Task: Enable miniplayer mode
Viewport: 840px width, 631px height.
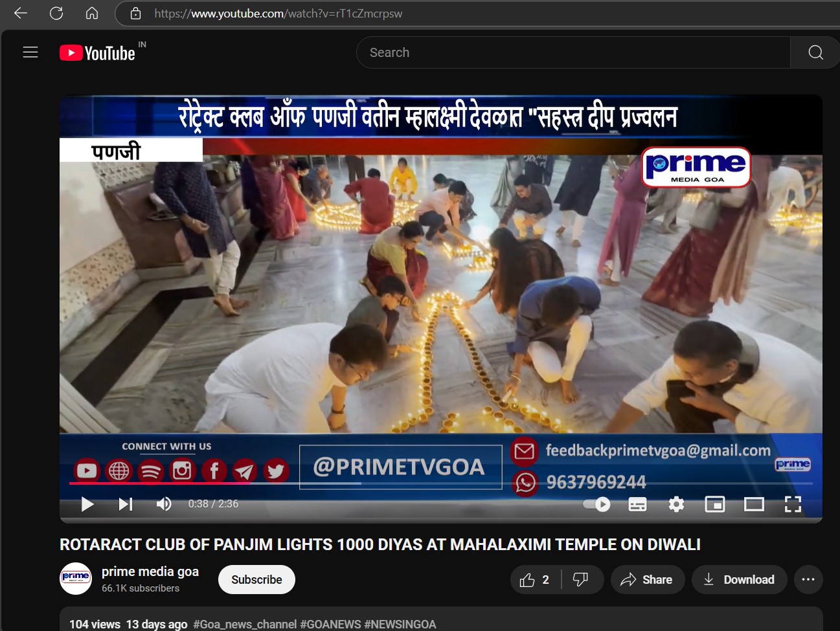Action: click(715, 504)
